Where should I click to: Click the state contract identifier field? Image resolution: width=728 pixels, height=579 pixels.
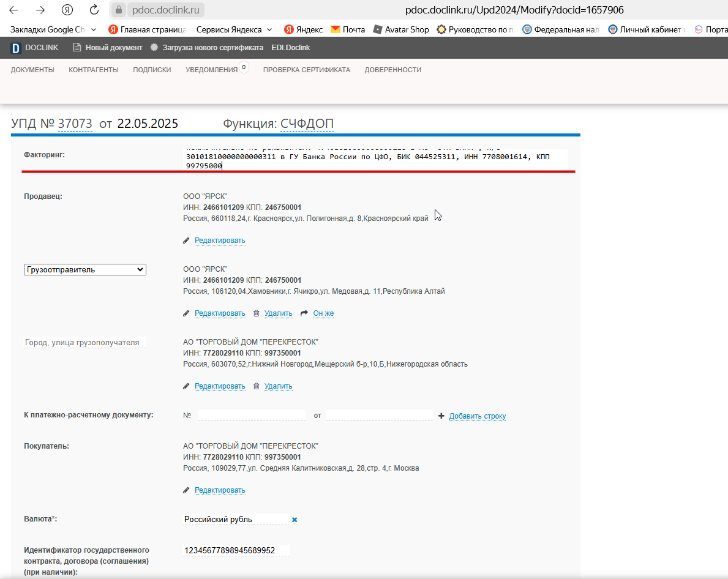[236, 550]
